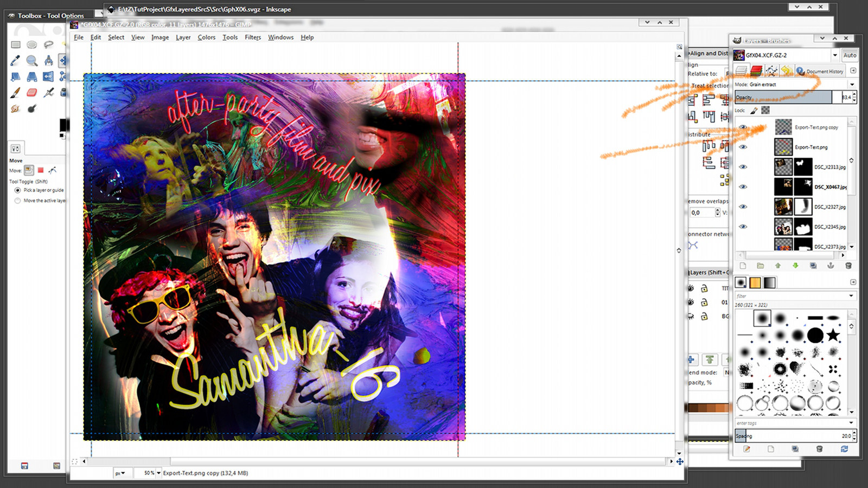Open the Filters menu in GIMP
This screenshot has width=868, height=488.
252,37
